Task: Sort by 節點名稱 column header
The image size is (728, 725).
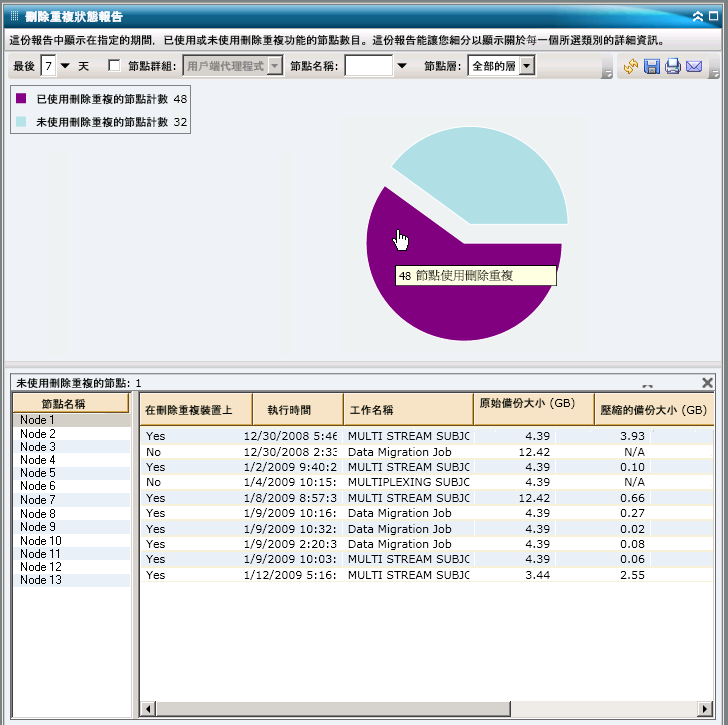Action: (71, 403)
